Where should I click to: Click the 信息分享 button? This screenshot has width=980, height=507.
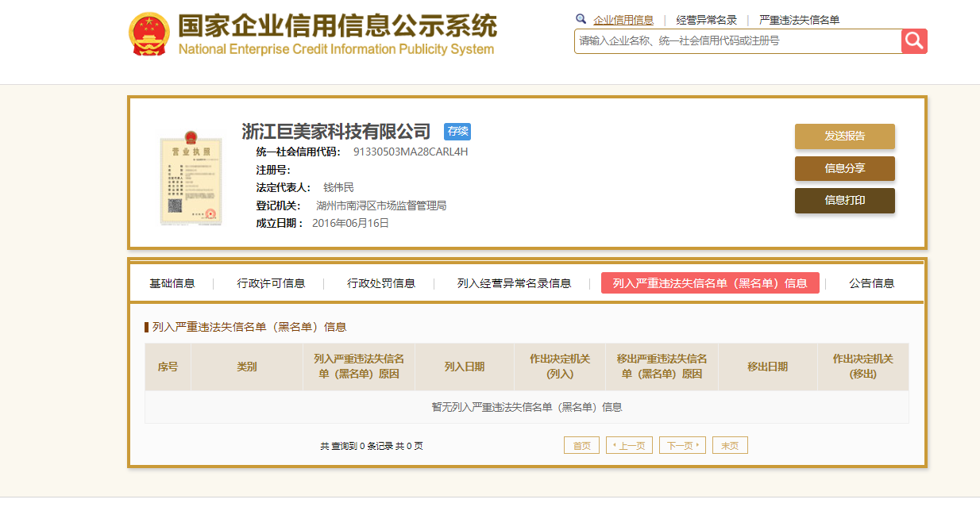845,168
